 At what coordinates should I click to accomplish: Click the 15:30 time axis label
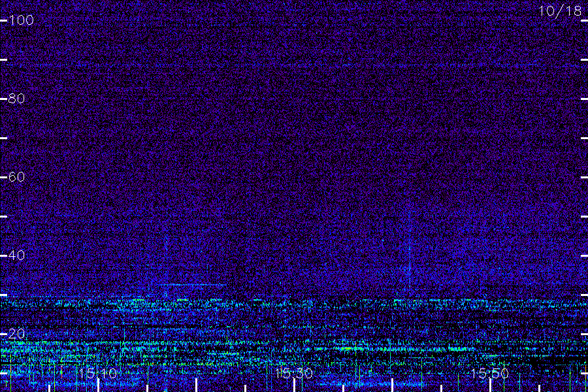point(294,373)
